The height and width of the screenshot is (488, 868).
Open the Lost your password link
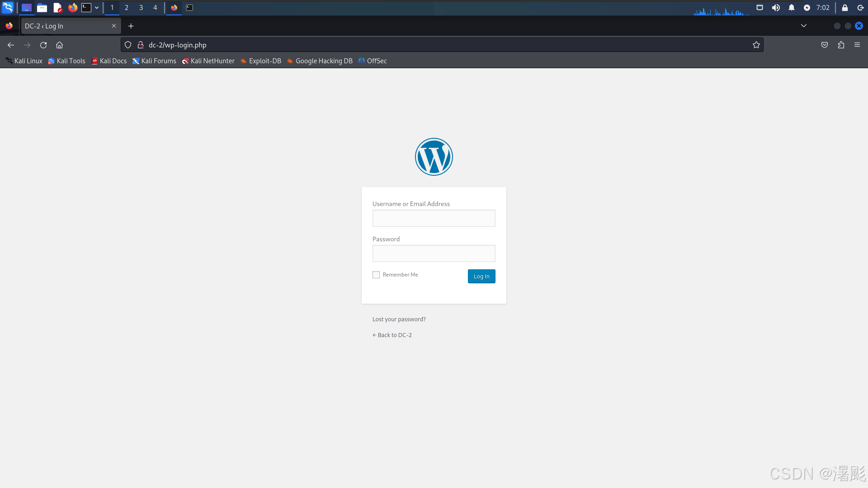click(x=399, y=319)
